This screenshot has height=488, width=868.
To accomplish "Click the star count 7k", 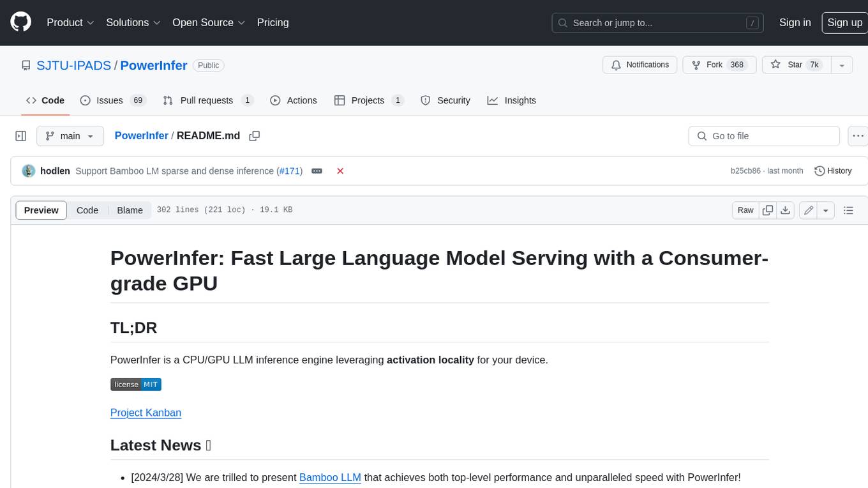I will (x=814, y=65).
